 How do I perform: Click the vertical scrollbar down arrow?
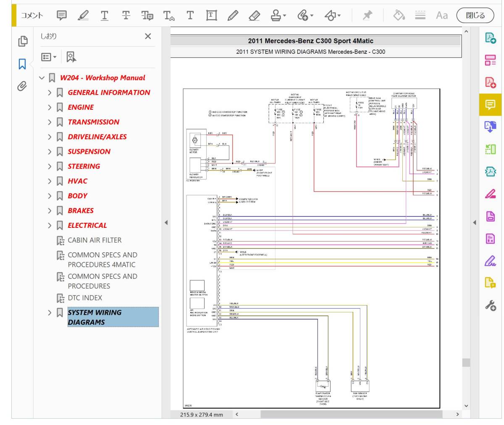pyautogui.click(x=466, y=406)
